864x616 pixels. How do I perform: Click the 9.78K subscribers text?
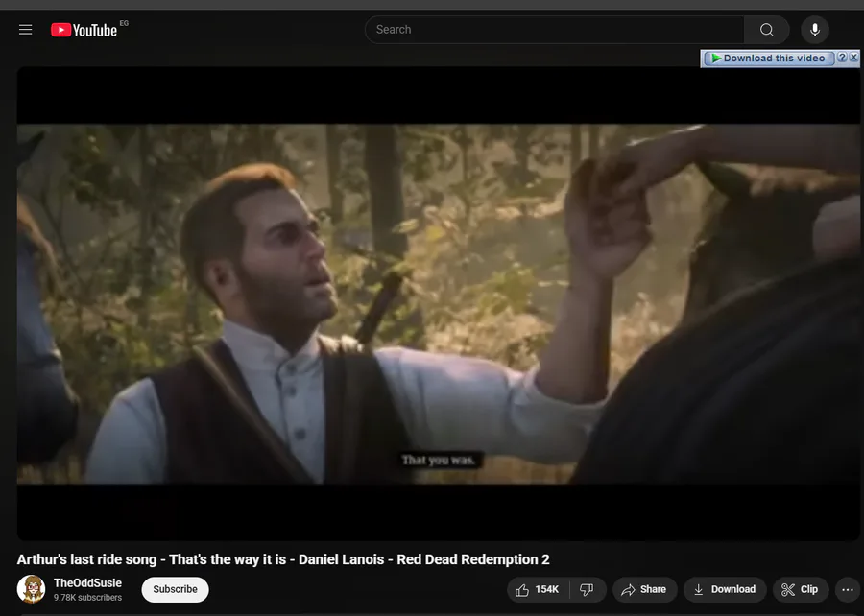click(x=87, y=597)
